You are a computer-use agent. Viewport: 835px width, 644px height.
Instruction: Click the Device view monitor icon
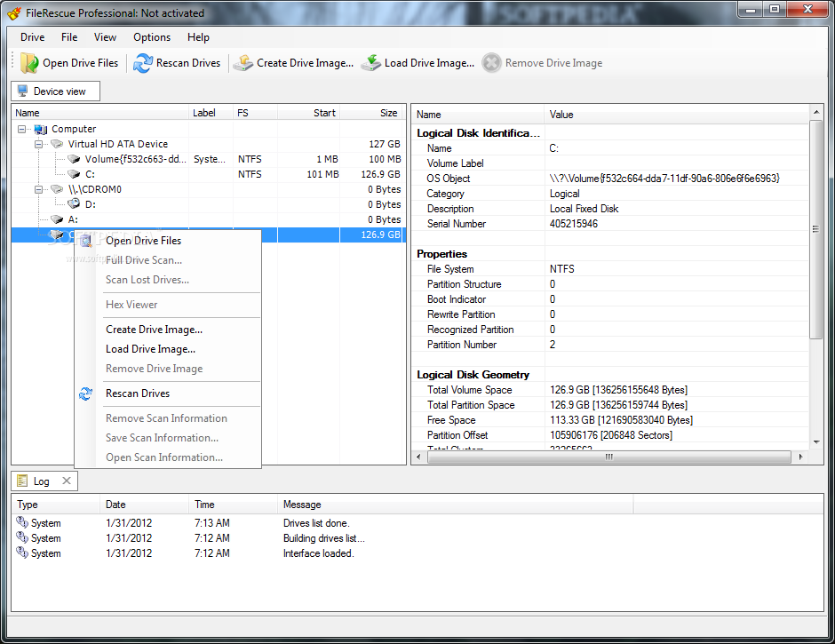pos(23,91)
